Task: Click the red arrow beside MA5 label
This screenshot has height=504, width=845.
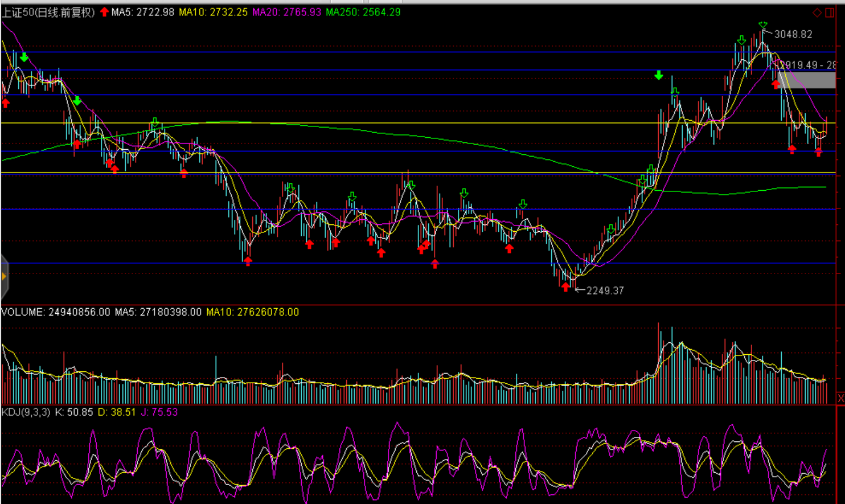Action: [x=104, y=12]
